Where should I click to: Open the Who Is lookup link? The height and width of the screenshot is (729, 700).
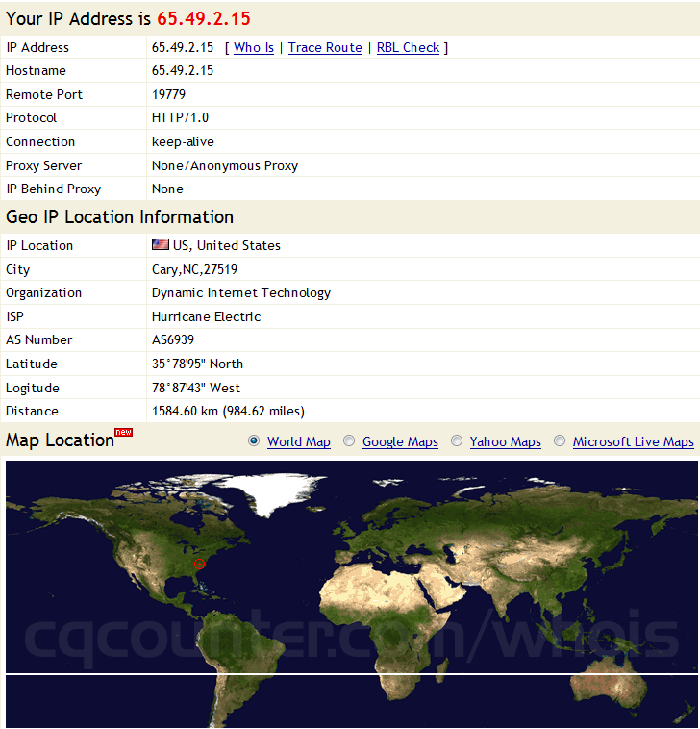tap(253, 47)
